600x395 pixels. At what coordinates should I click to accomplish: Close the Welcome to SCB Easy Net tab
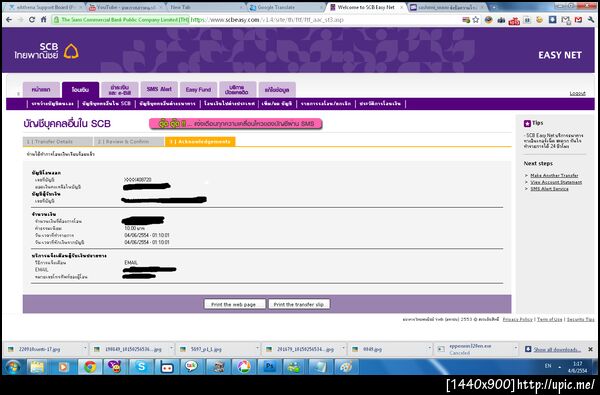(x=402, y=7)
